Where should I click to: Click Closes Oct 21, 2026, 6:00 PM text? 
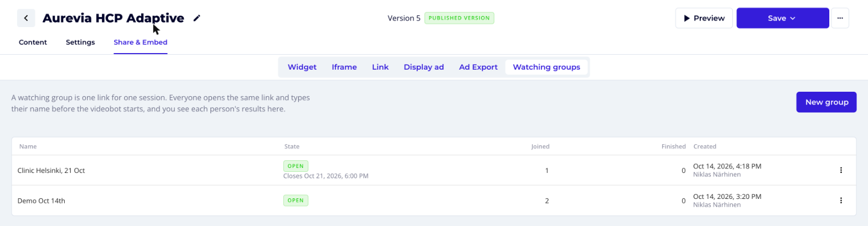pos(325,176)
